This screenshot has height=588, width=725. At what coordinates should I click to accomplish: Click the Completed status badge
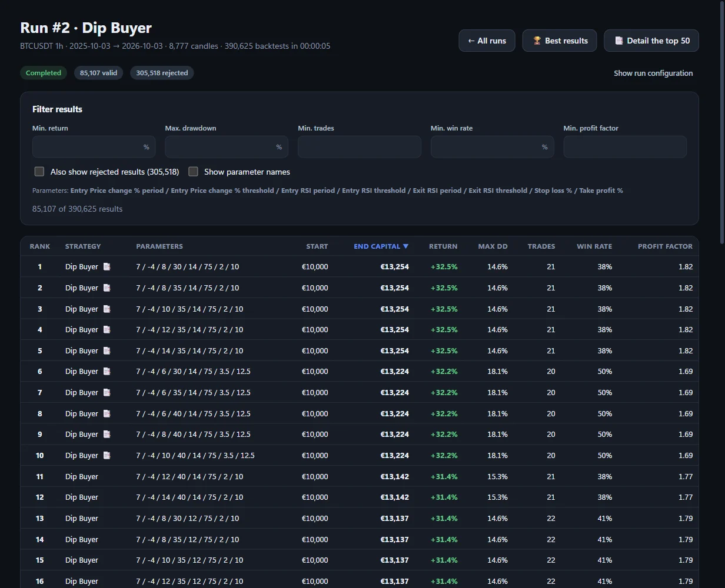(x=44, y=73)
